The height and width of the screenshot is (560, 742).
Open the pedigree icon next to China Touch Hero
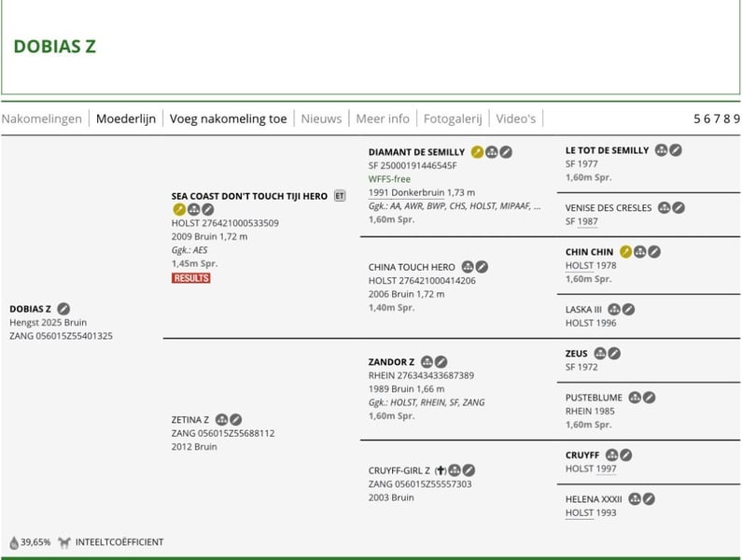[x=468, y=267]
